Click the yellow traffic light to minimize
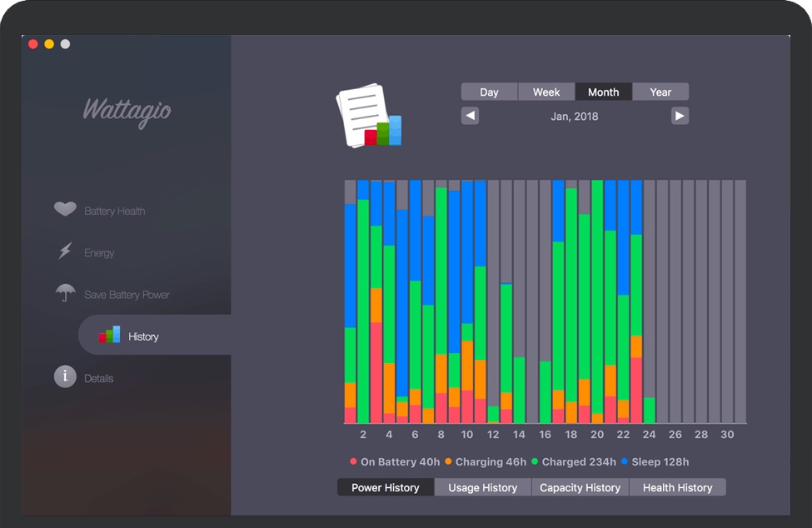This screenshot has height=528, width=812. (x=48, y=43)
